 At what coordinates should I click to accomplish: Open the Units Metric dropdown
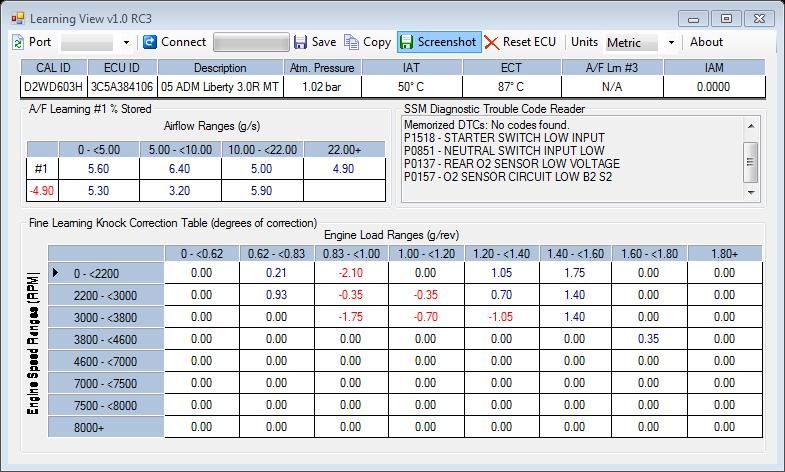[x=671, y=43]
